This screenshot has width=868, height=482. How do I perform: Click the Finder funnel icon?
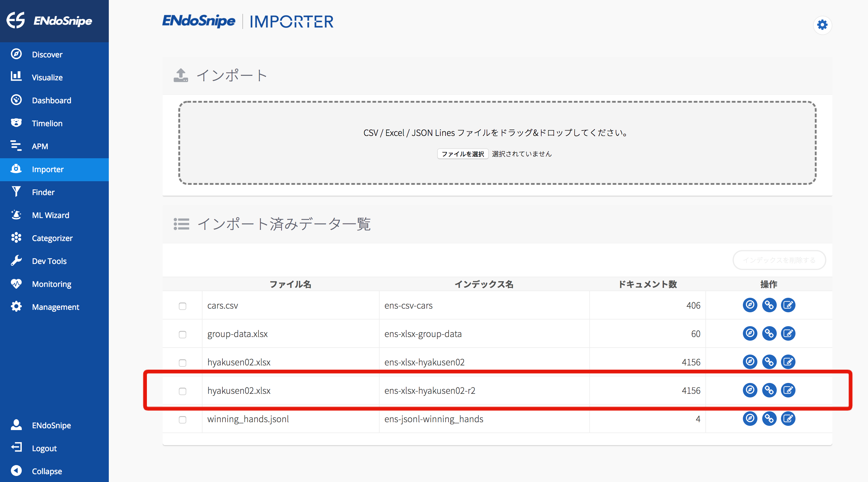[x=16, y=191]
